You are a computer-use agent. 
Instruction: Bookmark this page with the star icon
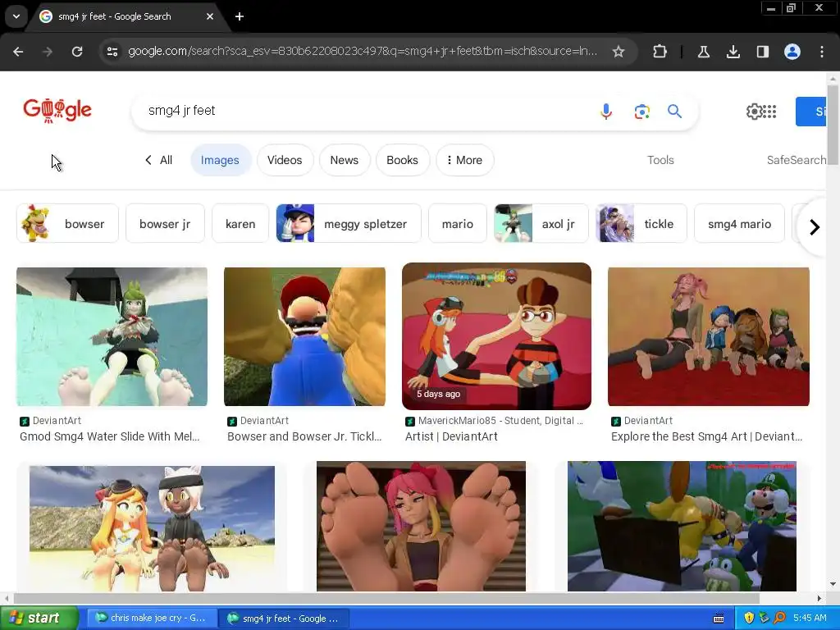pos(619,52)
